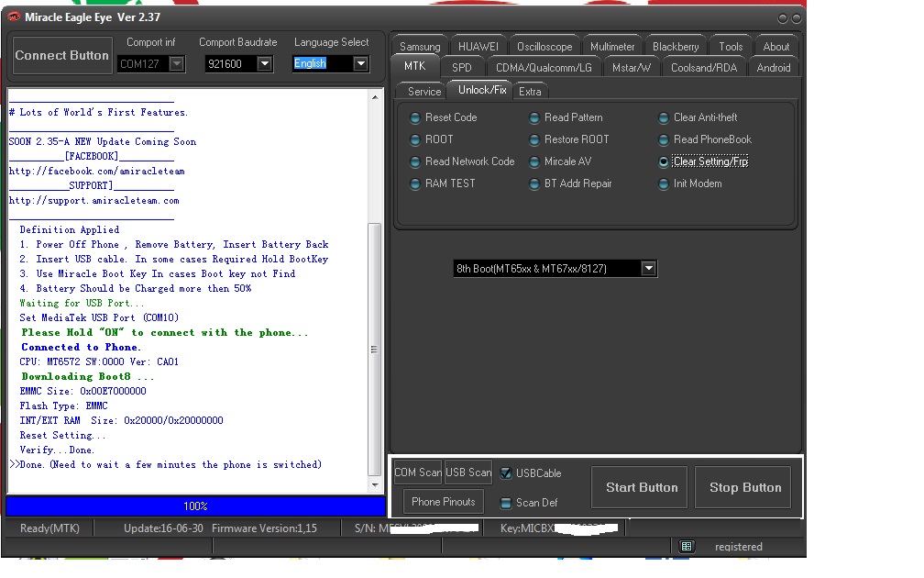Select BT Addr Repair option
The image size is (924, 578).
(x=570, y=183)
